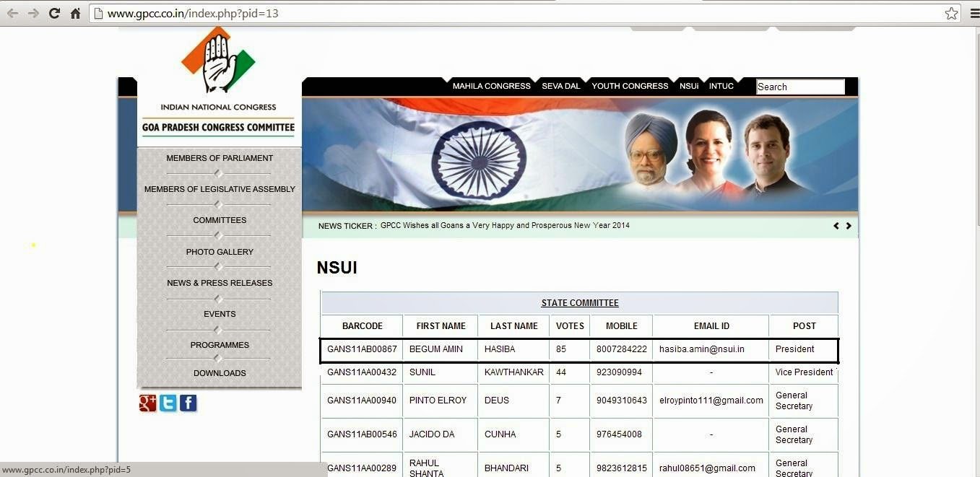Viewport: 980px width, 477px height.
Task: Select SUNIL first name cell
Action: 441,372
